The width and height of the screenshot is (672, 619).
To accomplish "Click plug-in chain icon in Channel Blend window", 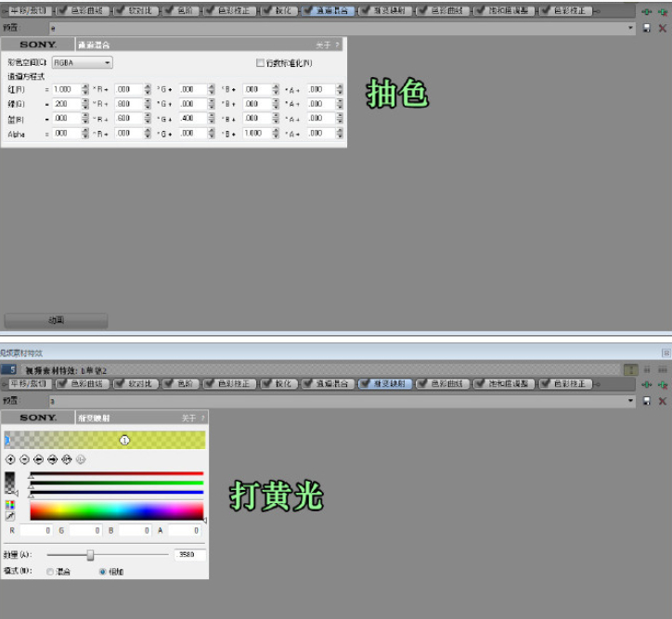I will 647,11.
